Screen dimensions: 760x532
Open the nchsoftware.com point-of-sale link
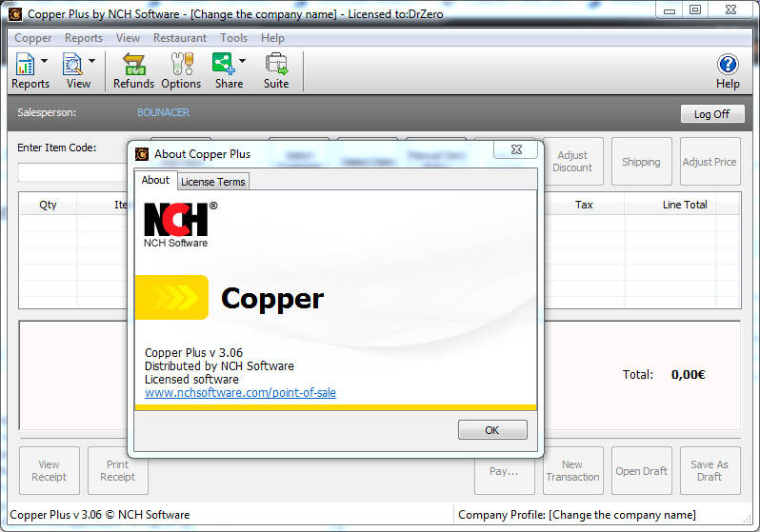[240, 392]
